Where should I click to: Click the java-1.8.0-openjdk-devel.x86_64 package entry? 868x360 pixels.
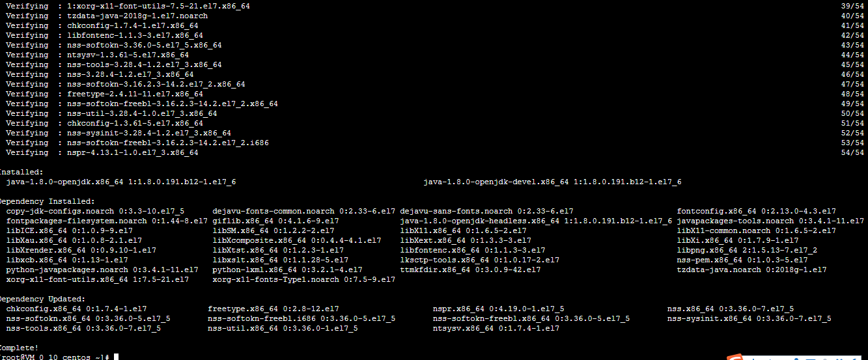552,182
